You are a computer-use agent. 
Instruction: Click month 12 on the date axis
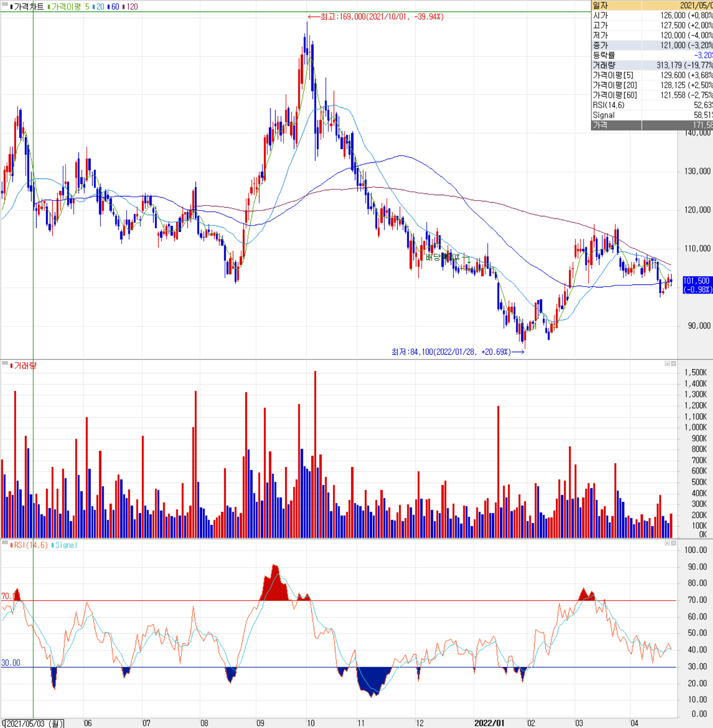420,723
